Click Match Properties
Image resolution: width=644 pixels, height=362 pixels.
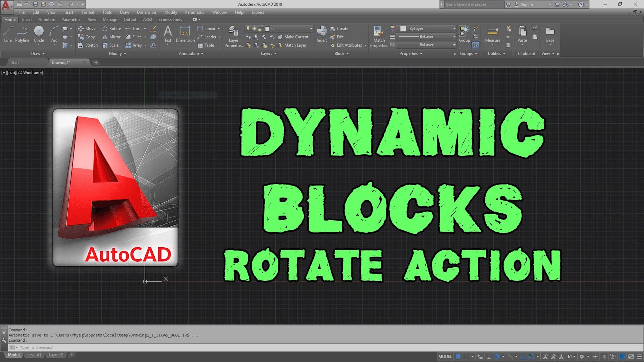tap(379, 36)
